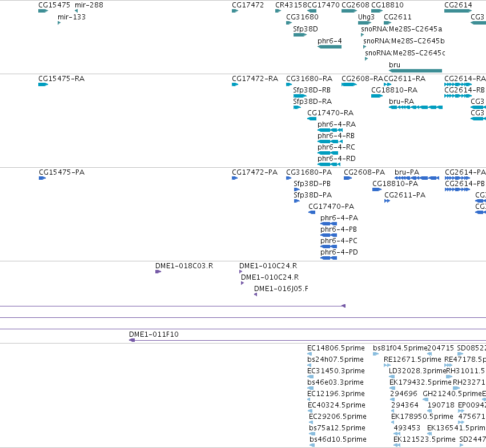Select snoRNA:Me28S-C2645b label

[x=404, y=41]
